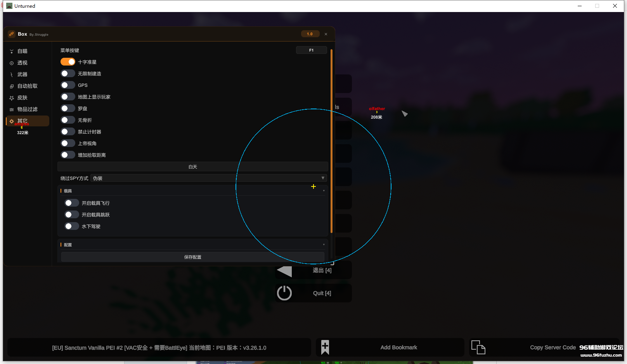Open the 绕过SPY方式 dropdown

pos(209,178)
